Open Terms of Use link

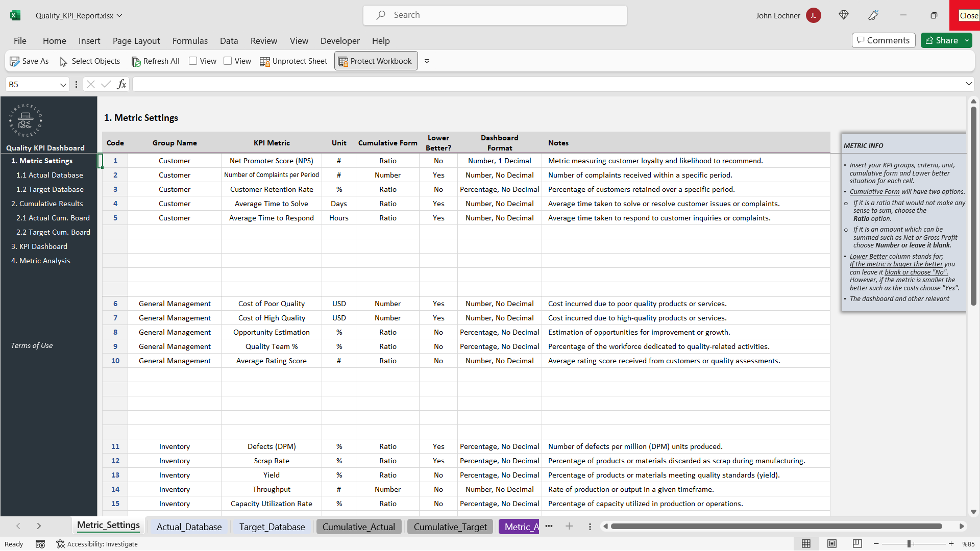pos(32,345)
